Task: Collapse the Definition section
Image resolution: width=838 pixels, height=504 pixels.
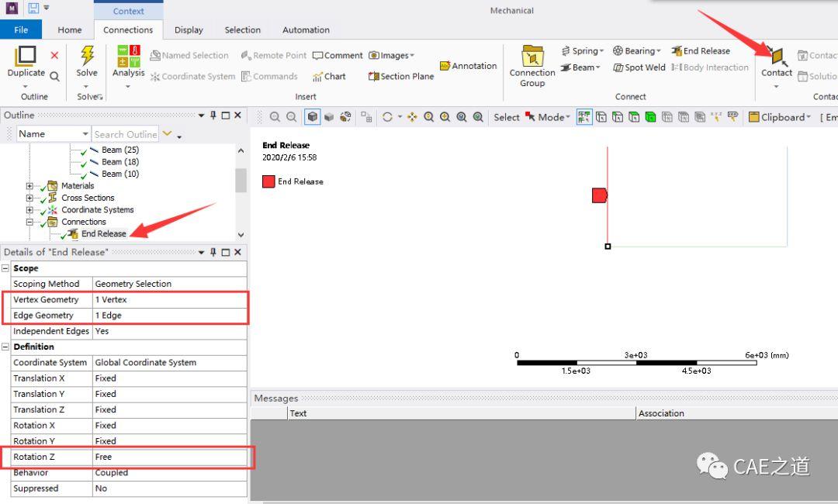Action: click(5, 347)
